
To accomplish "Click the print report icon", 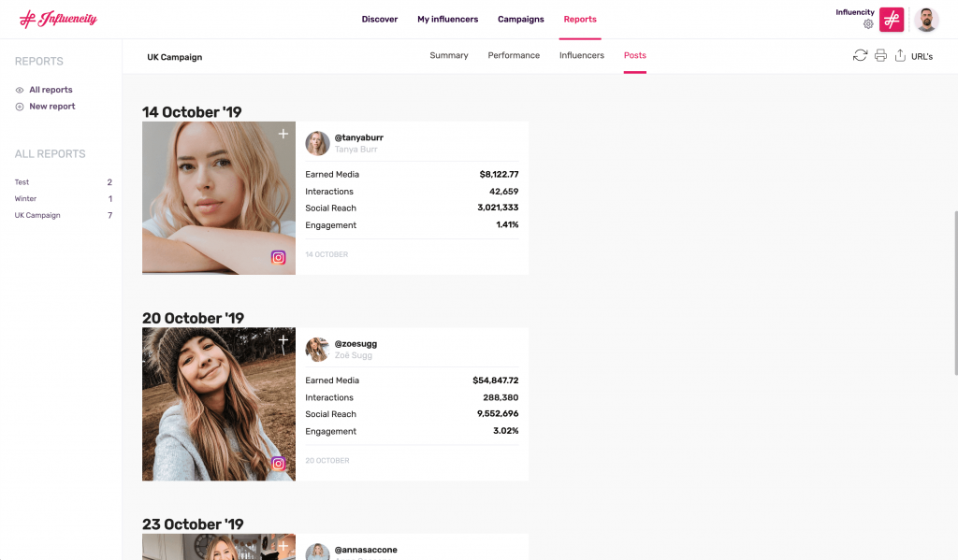I will point(880,55).
